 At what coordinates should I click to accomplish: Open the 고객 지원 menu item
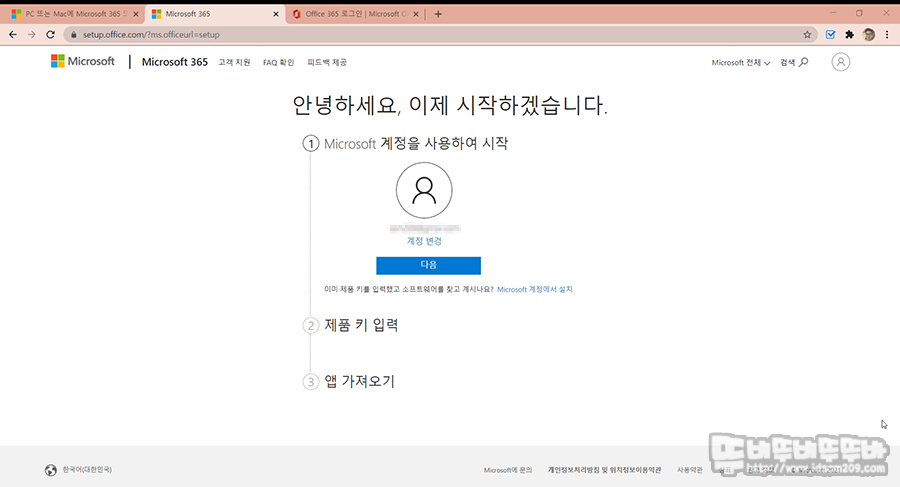[x=234, y=62]
